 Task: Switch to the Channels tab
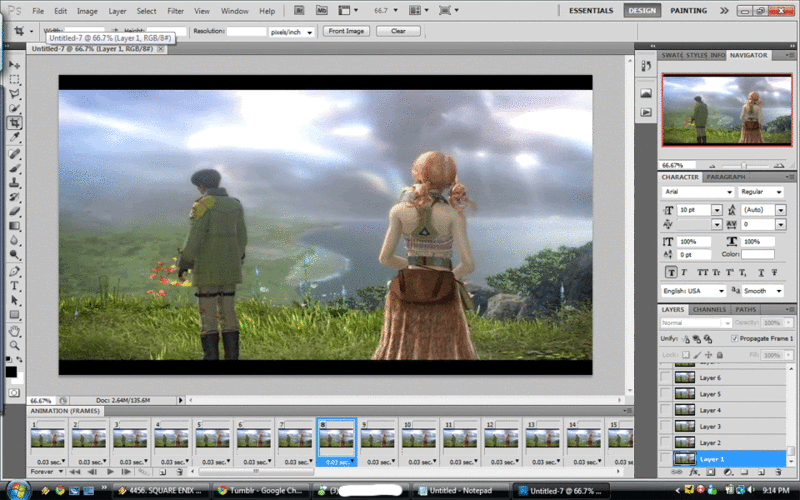(709, 310)
